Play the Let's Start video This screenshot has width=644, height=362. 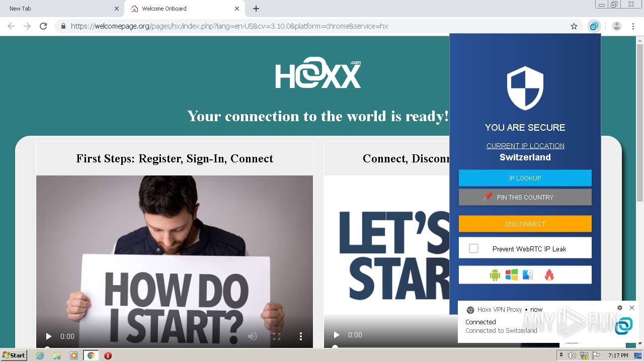337,335
